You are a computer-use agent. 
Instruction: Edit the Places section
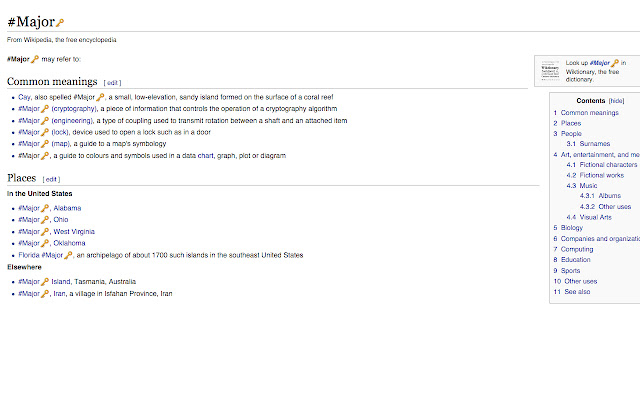click(51, 179)
